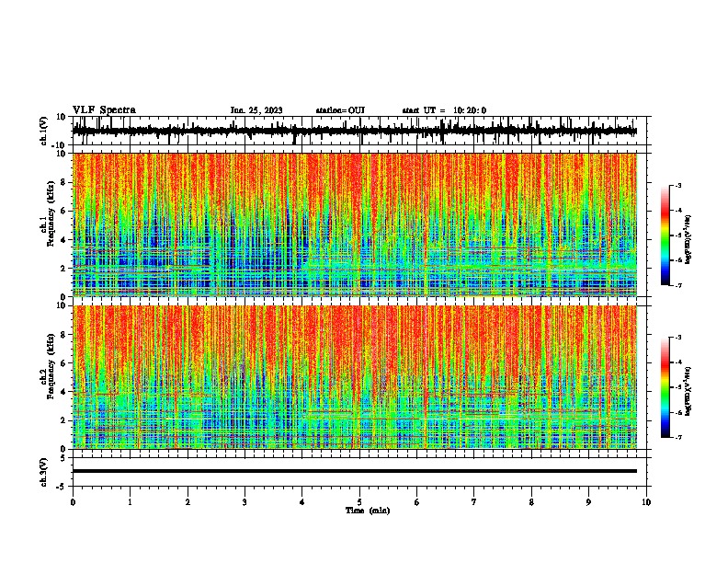
Task: Click the ch.1(V) axis label
Action: (x=44, y=131)
